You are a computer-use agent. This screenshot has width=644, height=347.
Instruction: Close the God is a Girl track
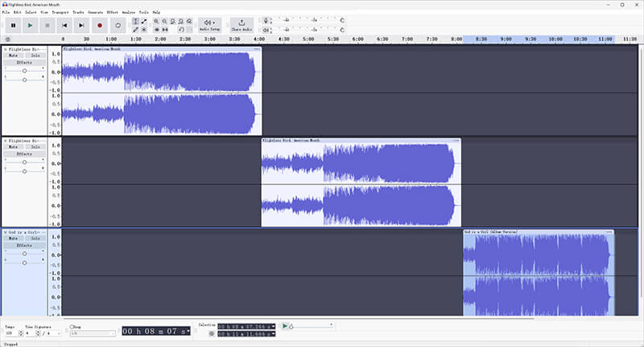[6, 233]
